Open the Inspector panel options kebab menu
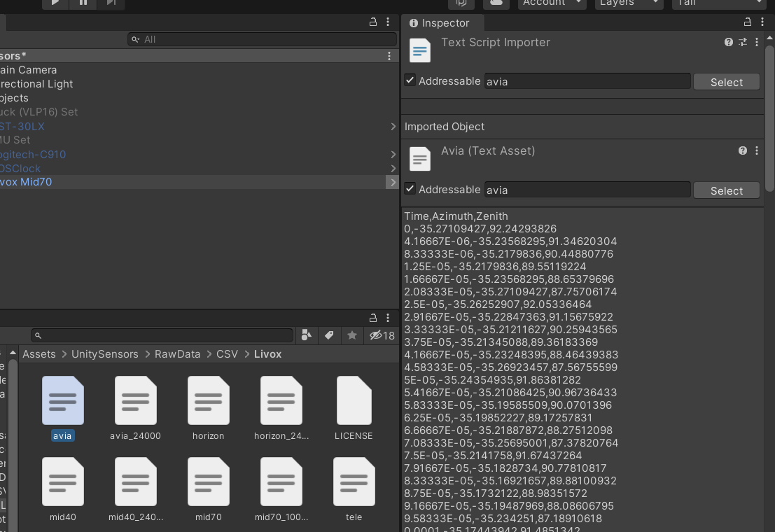775x532 pixels. pyautogui.click(x=762, y=22)
